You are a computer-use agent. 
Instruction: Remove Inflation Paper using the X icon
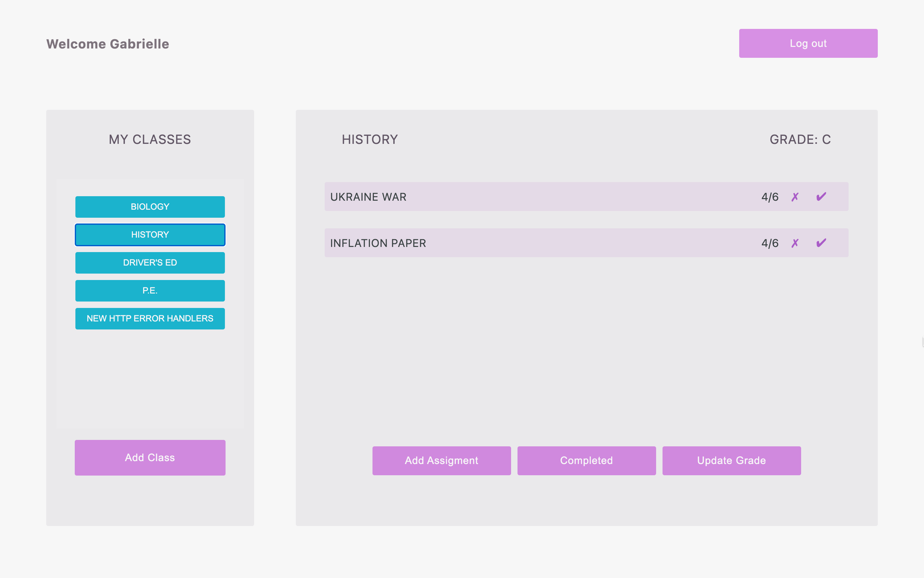tap(795, 243)
